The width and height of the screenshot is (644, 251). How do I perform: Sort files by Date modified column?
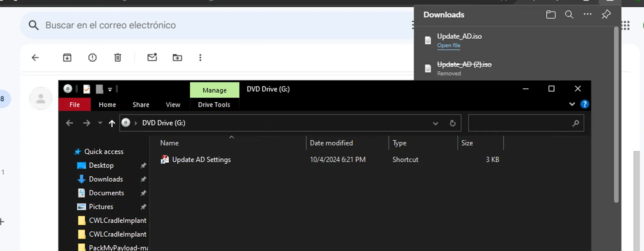tap(331, 143)
